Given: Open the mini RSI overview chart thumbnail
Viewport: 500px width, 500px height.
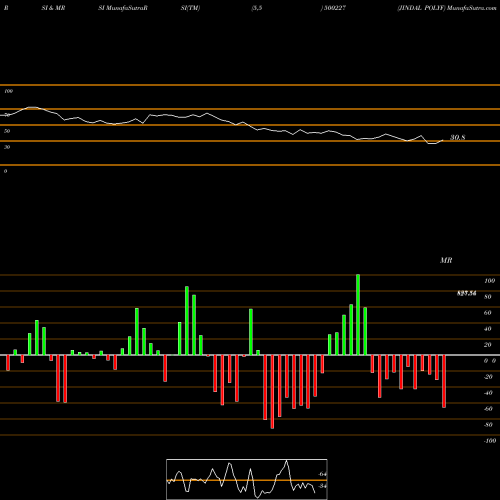Looking at the screenshot, I should tap(247, 479).
